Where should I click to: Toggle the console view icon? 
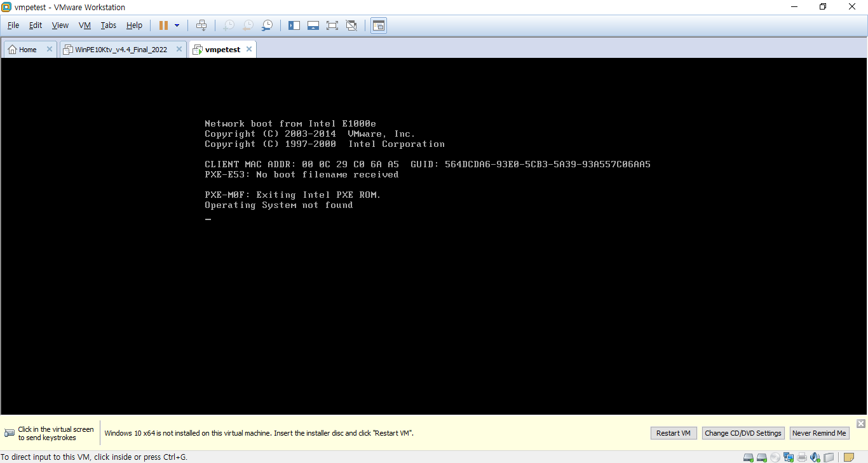point(379,25)
